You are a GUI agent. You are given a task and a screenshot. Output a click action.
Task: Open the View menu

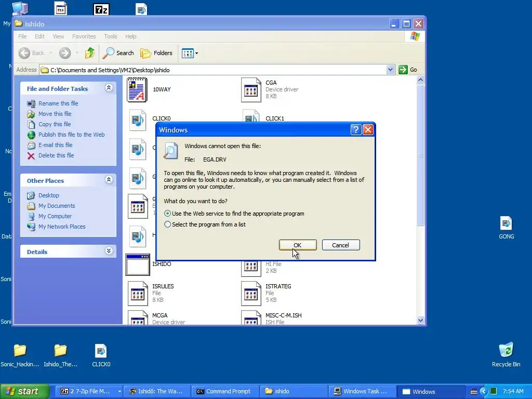(58, 36)
